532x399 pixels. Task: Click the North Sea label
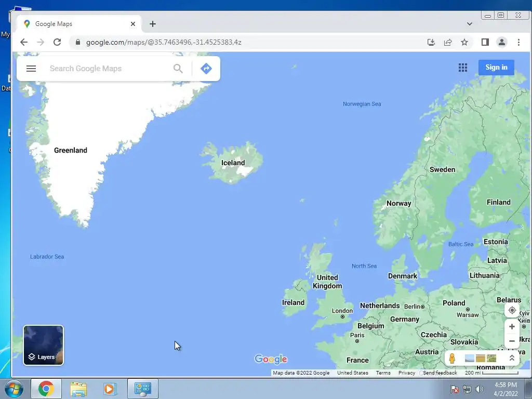[x=364, y=266]
